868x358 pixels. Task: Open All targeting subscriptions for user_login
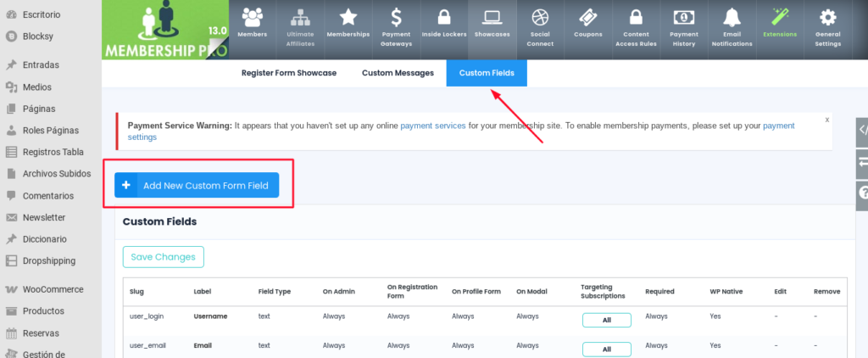coord(606,320)
